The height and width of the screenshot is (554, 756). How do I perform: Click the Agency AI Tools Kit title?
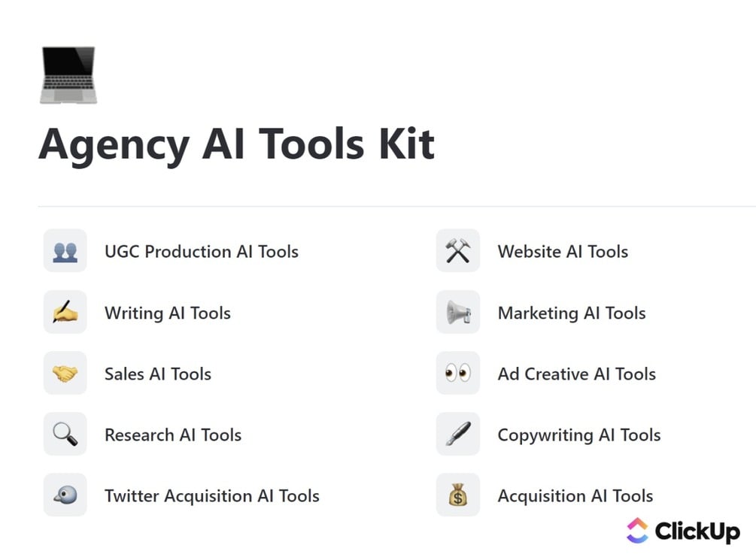(236, 144)
